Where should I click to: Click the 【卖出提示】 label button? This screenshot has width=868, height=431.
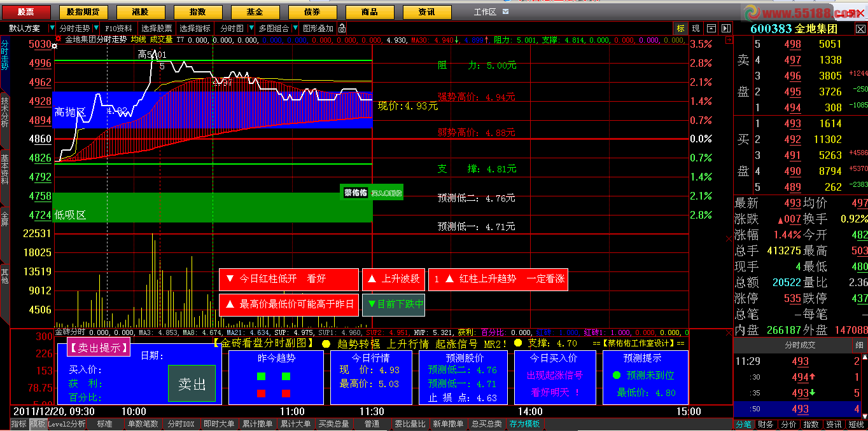click(99, 347)
